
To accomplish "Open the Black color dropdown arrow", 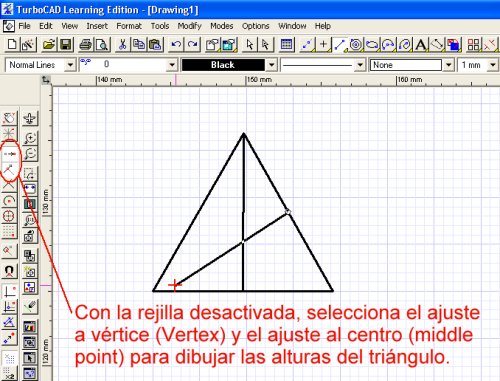I will tap(272, 65).
